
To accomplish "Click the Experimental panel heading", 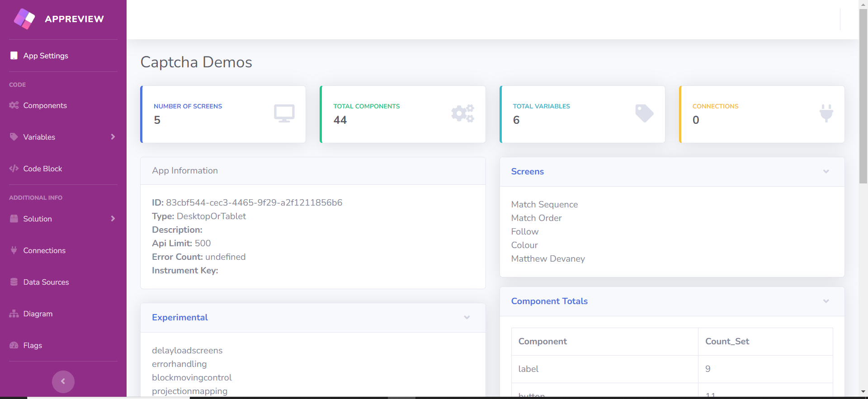I will [x=179, y=318].
